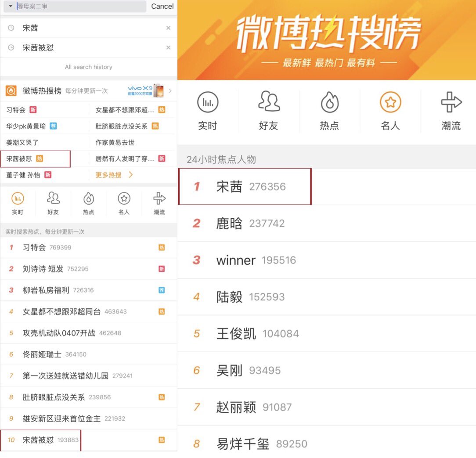Remove 宋茜被怼 from search history
Viewport: 476px width, 458px height.
pyautogui.click(x=168, y=48)
